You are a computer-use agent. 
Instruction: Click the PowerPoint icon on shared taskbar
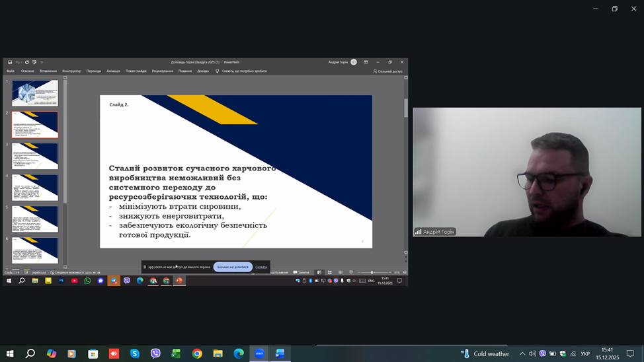179,281
